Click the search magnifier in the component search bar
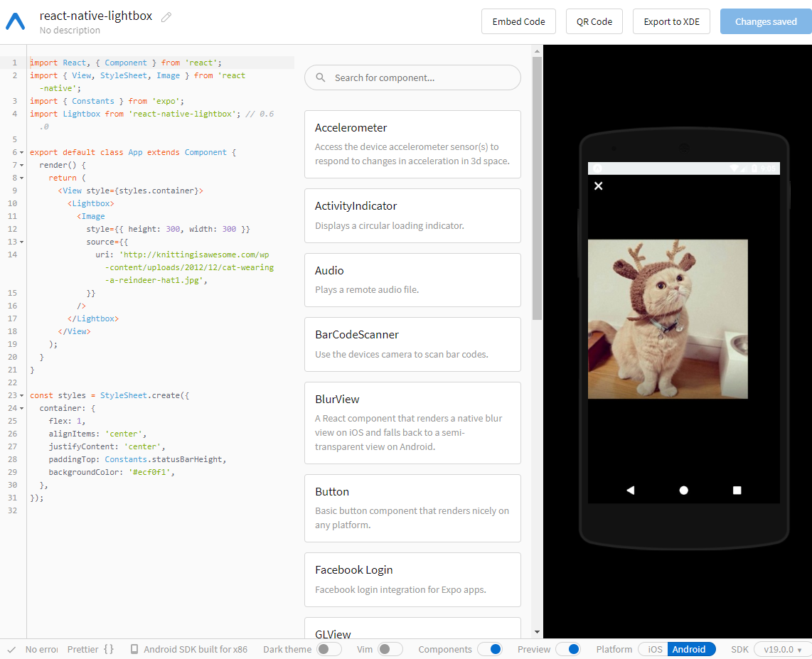The height and width of the screenshot is (659, 812). click(x=321, y=77)
